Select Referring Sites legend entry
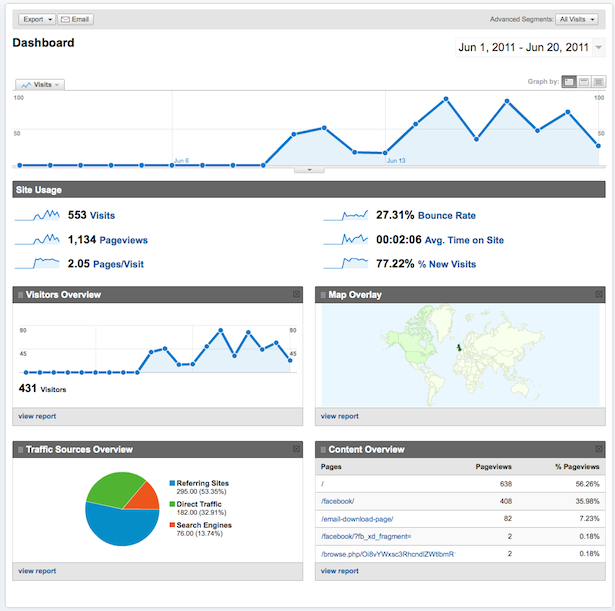Viewport: 615px width, 611px height. pyautogui.click(x=199, y=487)
